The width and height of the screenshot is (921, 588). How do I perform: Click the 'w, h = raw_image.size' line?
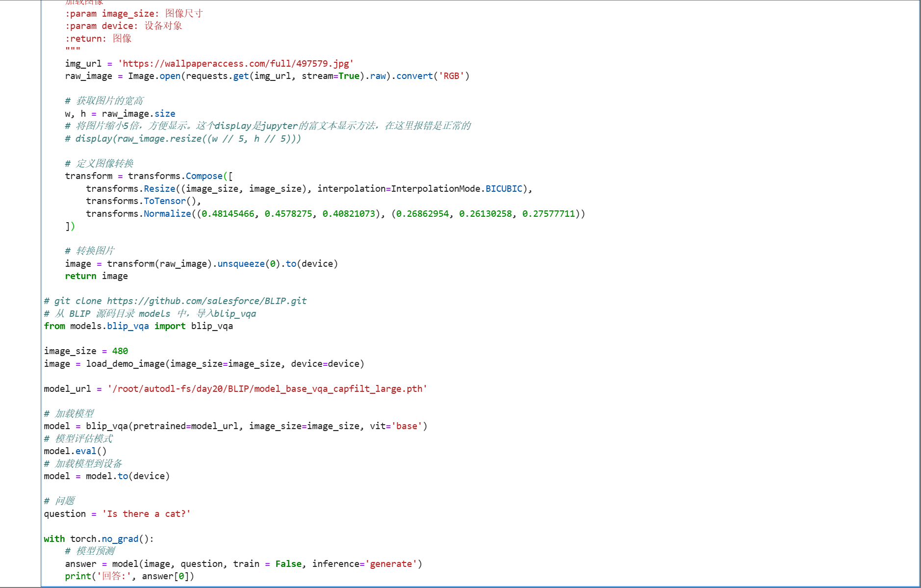click(x=120, y=114)
